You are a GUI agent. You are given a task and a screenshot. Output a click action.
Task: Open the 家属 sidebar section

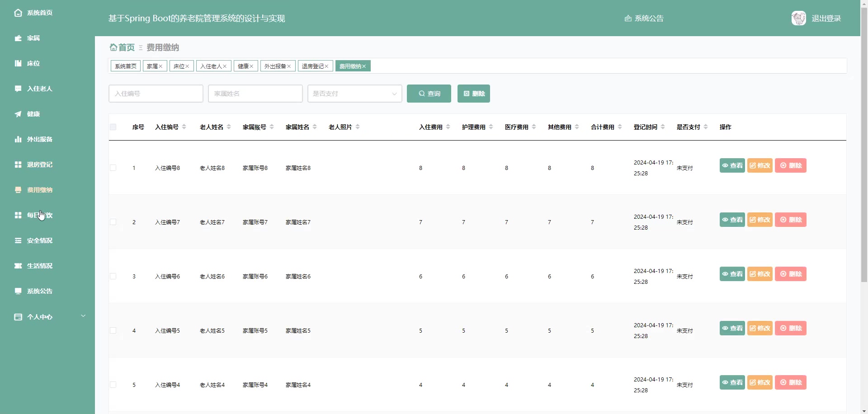34,38
